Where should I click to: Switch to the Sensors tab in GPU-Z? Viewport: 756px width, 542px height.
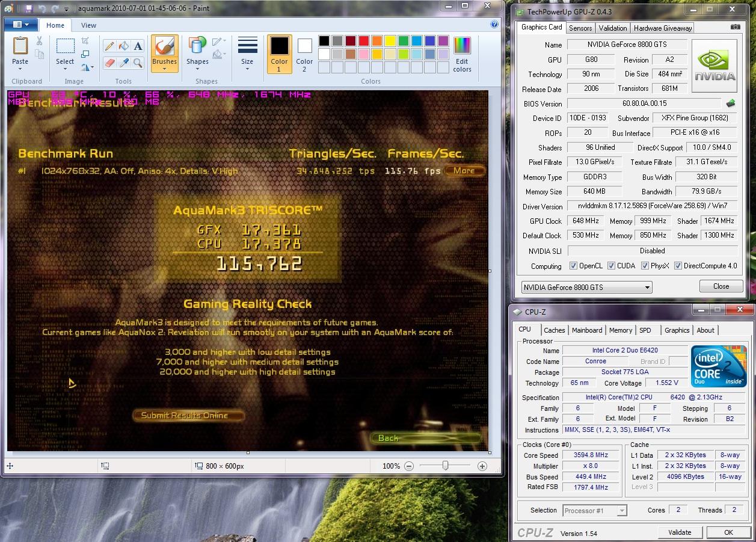click(580, 28)
